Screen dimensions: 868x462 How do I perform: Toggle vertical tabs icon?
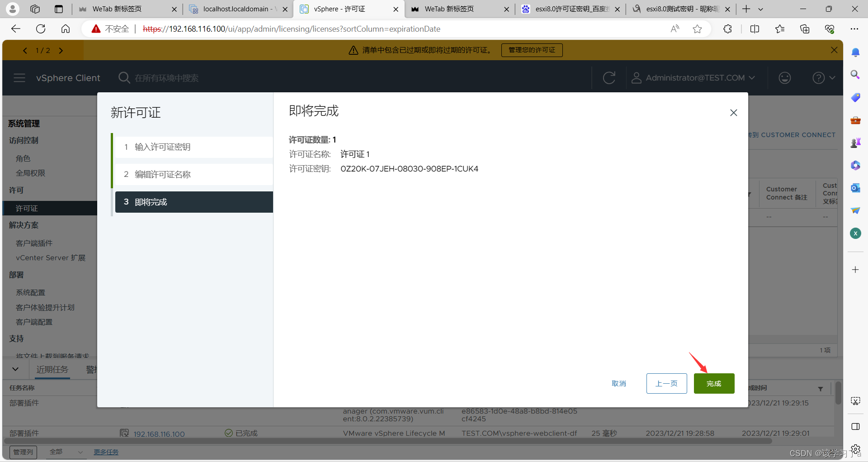pos(58,9)
